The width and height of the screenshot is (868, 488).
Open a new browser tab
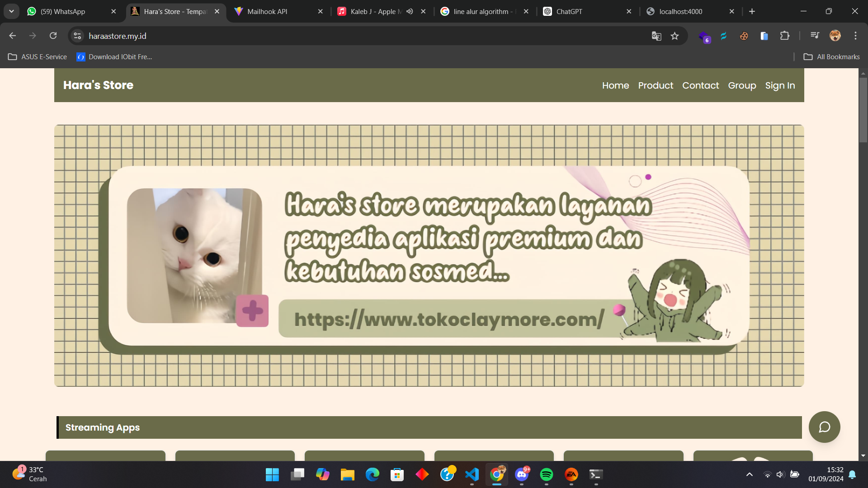pos(752,11)
